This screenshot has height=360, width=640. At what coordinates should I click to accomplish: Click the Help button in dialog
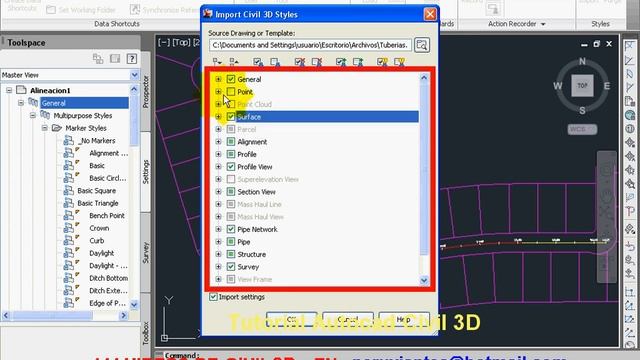(404, 320)
